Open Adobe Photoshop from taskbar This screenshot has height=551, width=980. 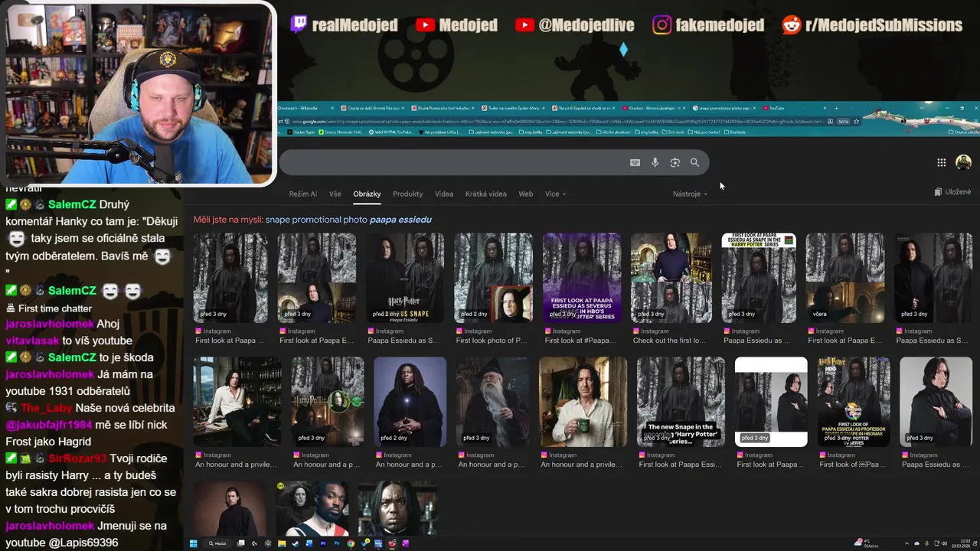pyautogui.click(x=337, y=543)
